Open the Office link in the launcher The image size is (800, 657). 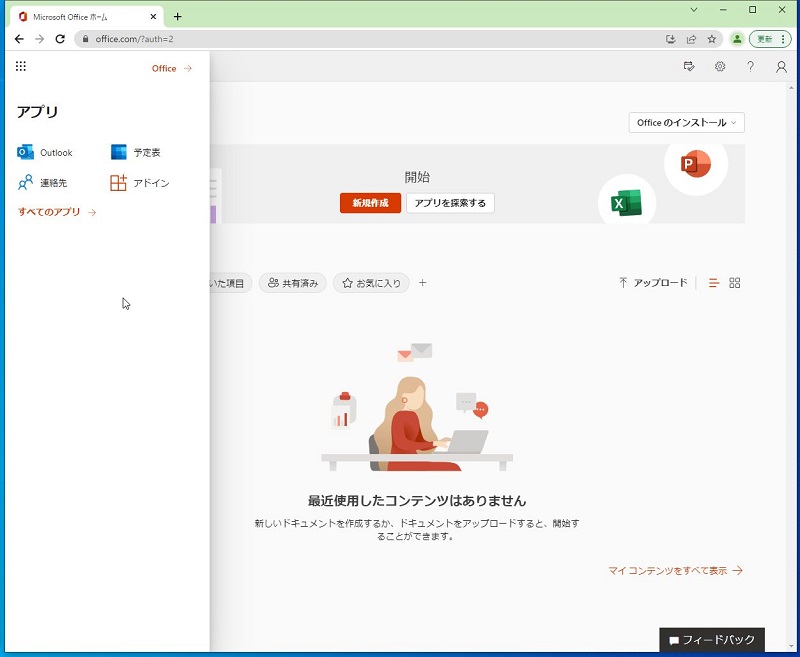coord(171,68)
